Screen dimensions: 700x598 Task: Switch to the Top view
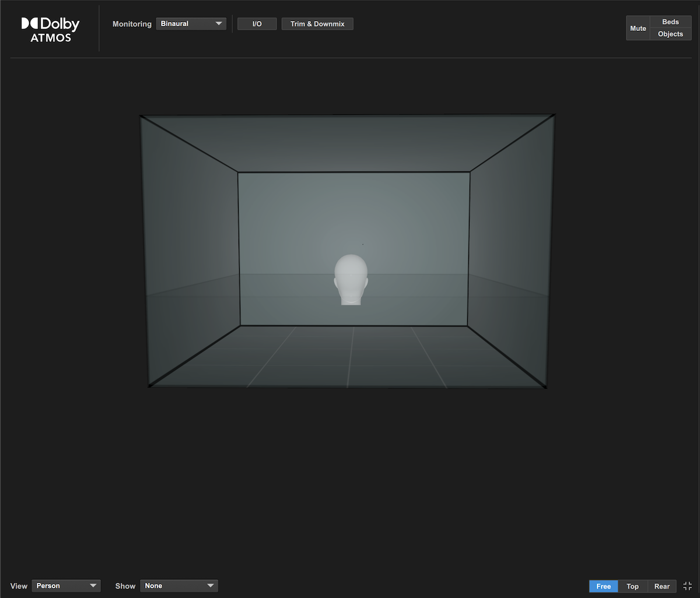pyautogui.click(x=632, y=586)
